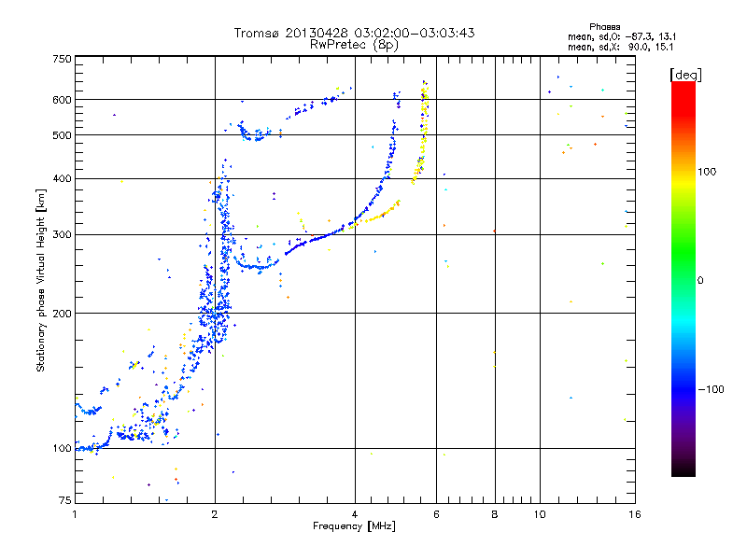Click the plot title 'Tromsø 20130428 03:02:00-03:03:43'
The height and width of the screenshot is (560, 747).
click(354, 33)
